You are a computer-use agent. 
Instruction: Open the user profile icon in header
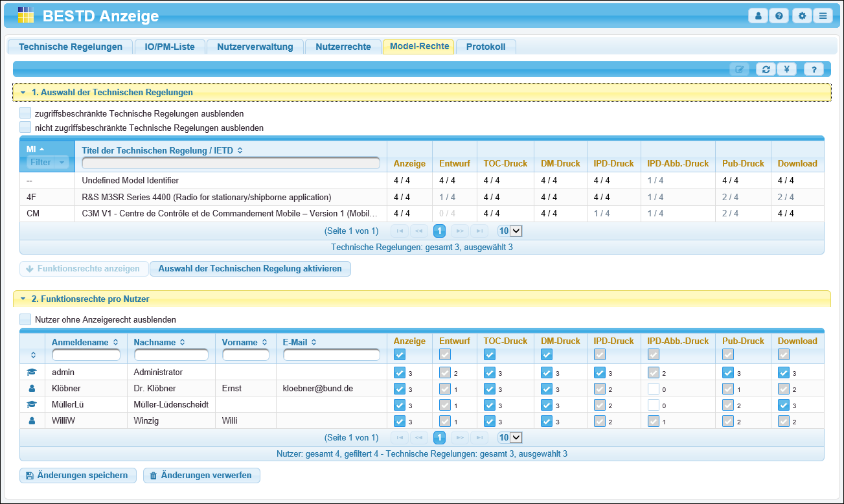[758, 16]
